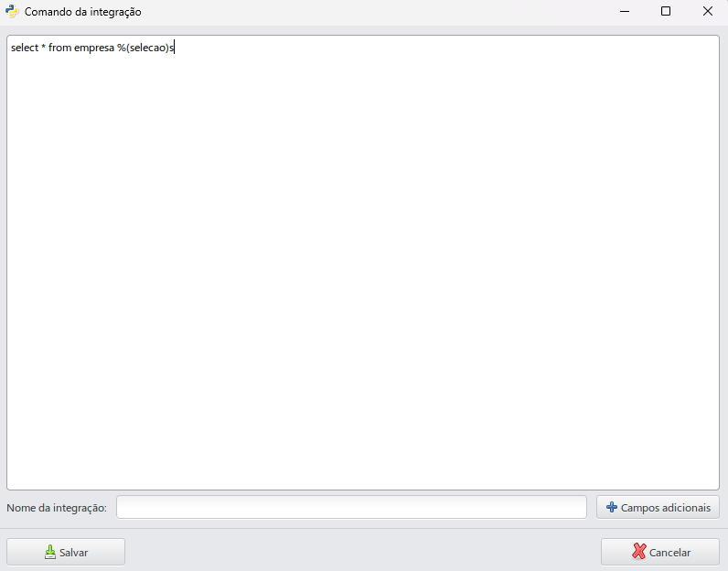This screenshot has width=728, height=571.
Task: Open Campos adicionais
Action: tap(658, 507)
